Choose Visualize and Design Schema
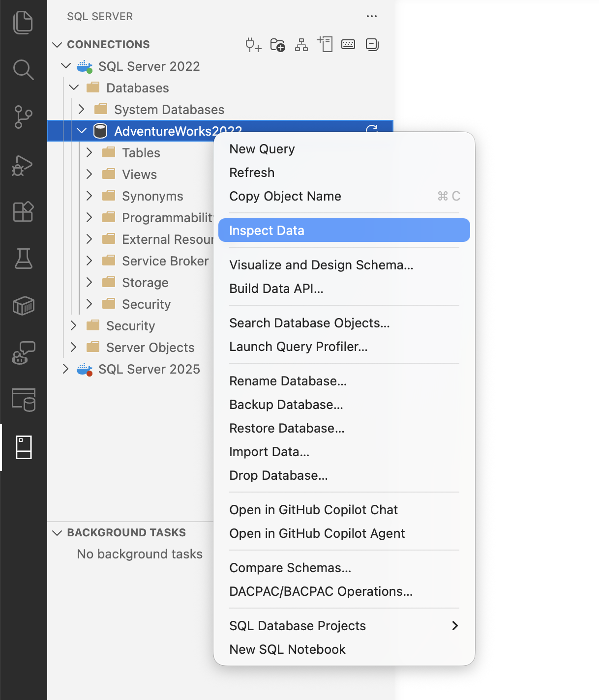 (344, 265)
